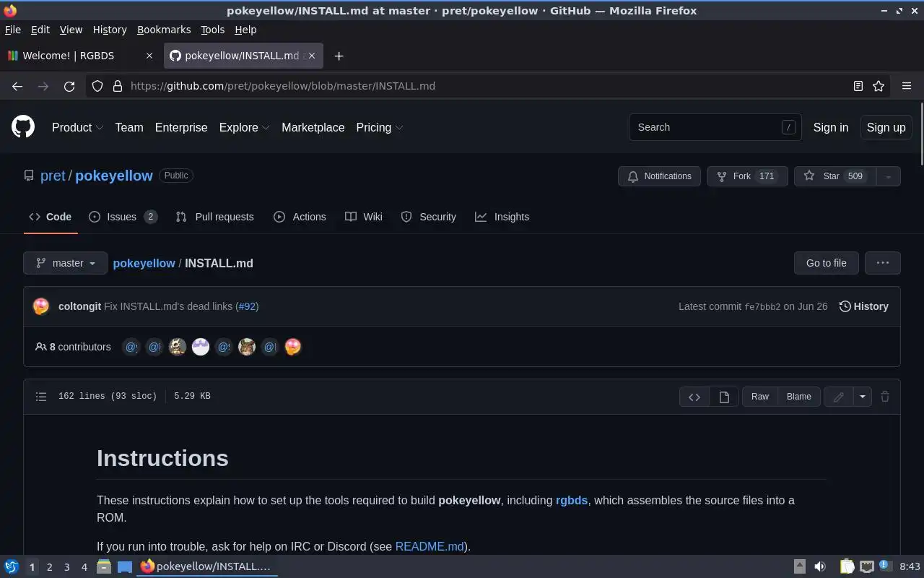Edit this file with the pencil icon
The width and height of the screenshot is (924, 578).
click(x=839, y=397)
